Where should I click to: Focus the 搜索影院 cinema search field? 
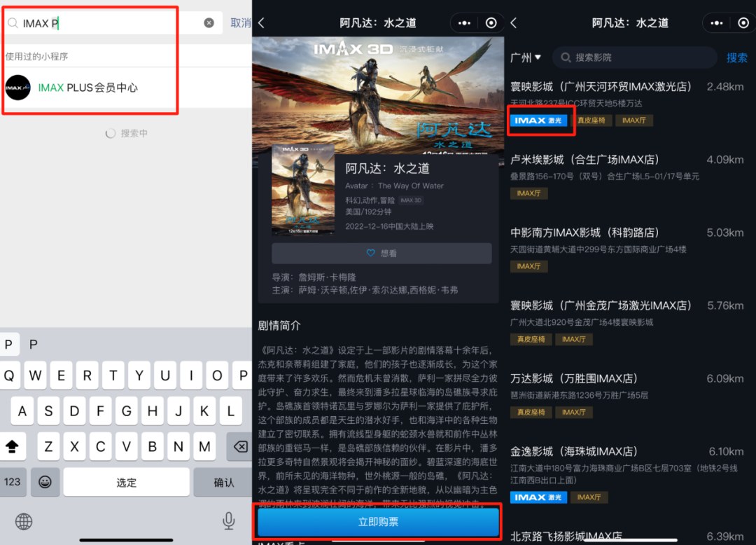[x=634, y=57]
